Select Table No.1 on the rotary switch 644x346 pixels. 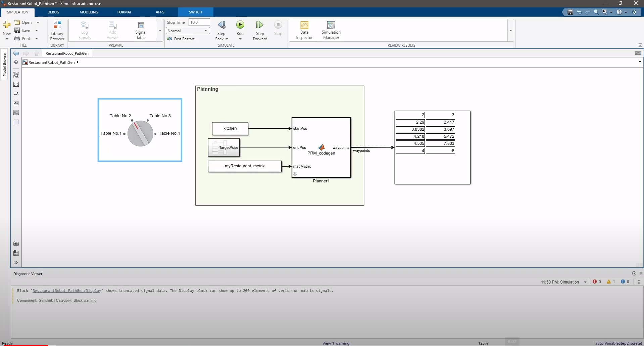(111, 133)
